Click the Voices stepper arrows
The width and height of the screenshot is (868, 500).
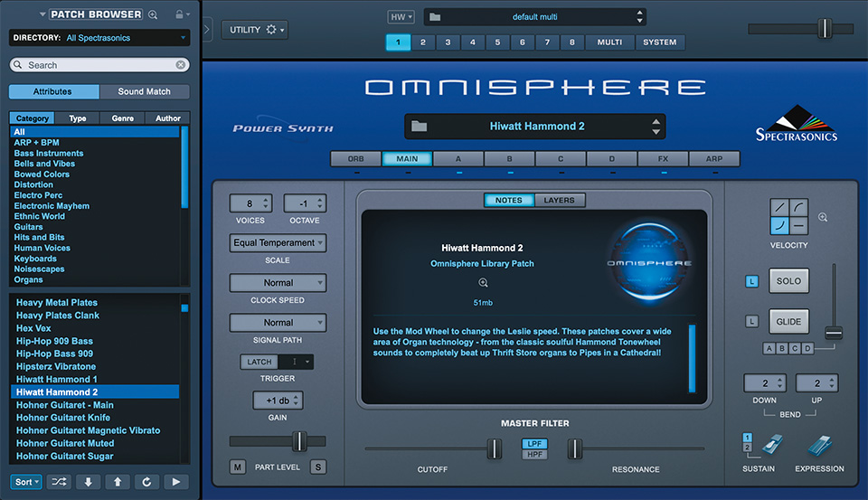(x=266, y=203)
